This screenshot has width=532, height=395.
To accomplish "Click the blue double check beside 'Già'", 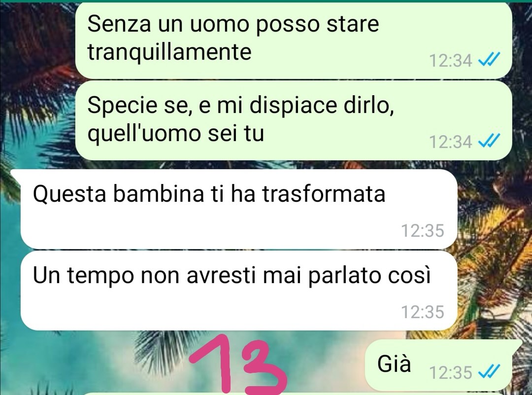I will (x=489, y=371).
